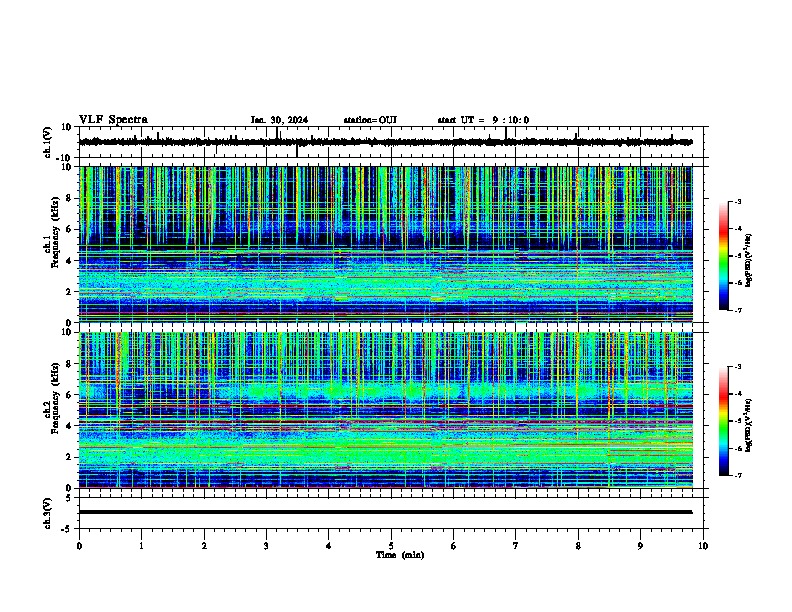Viewport: 792px width, 612px height.
Task: Click the ch.2 colorbar log(PSD) unit label
Action: click(748, 426)
